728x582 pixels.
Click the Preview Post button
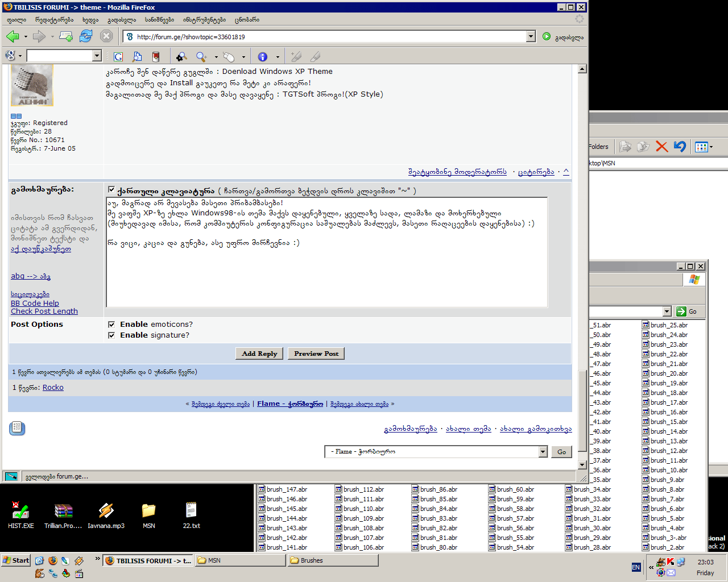(316, 354)
